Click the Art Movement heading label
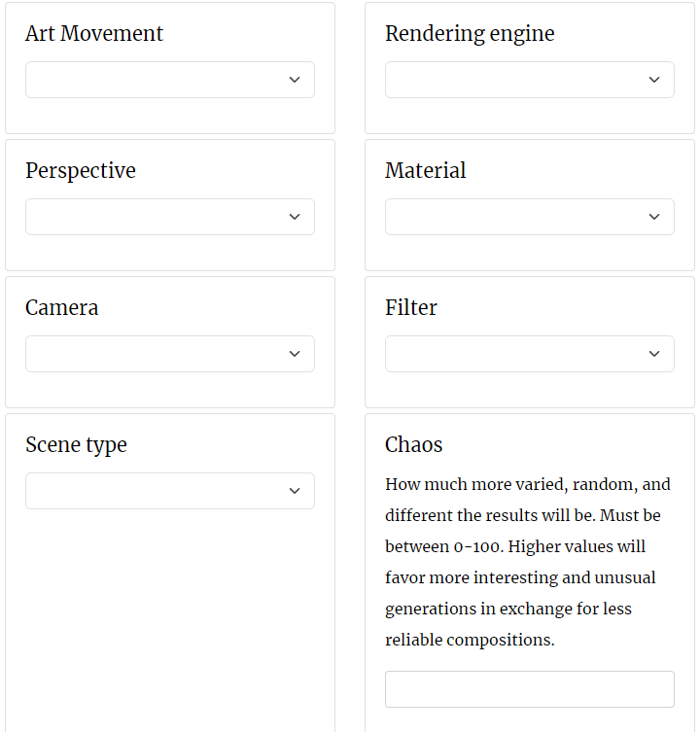The height and width of the screenshot is (732, 700). [94, 33]
